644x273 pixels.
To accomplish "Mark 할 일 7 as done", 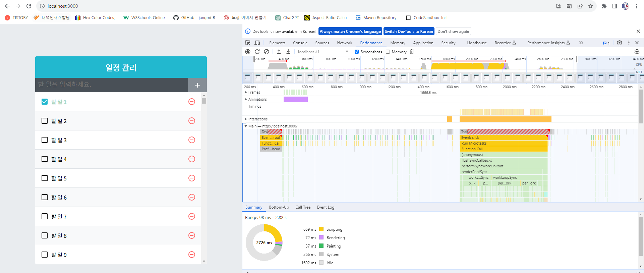I will (45, 216).
